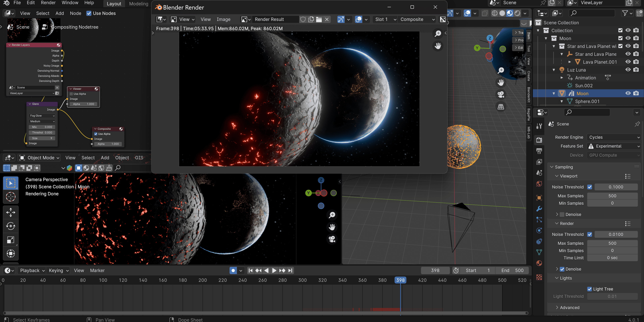Hide Luz Luna in viewport

[628, 70]
